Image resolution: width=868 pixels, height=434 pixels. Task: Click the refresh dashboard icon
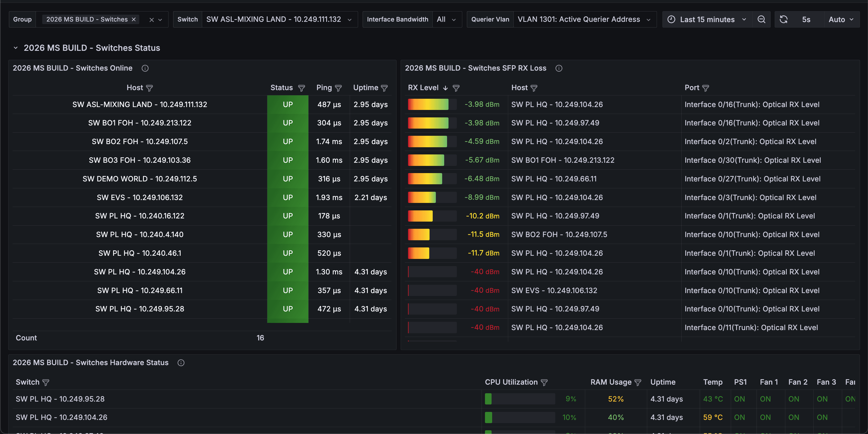[783, 20]
